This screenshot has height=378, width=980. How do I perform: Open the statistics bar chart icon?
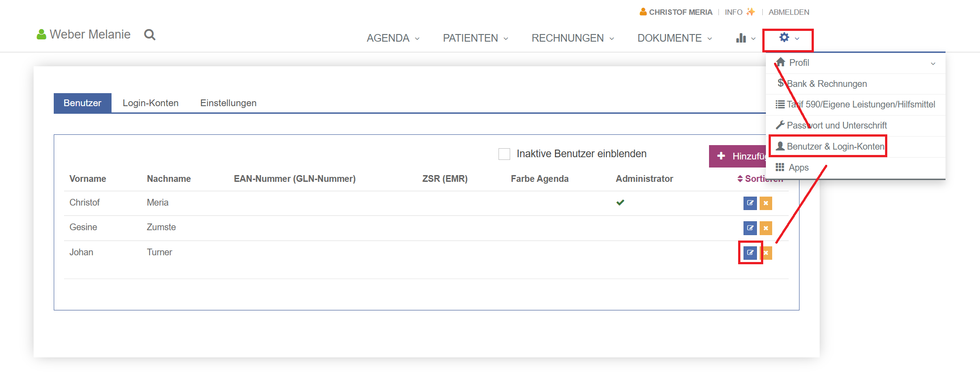coord(741,39)
